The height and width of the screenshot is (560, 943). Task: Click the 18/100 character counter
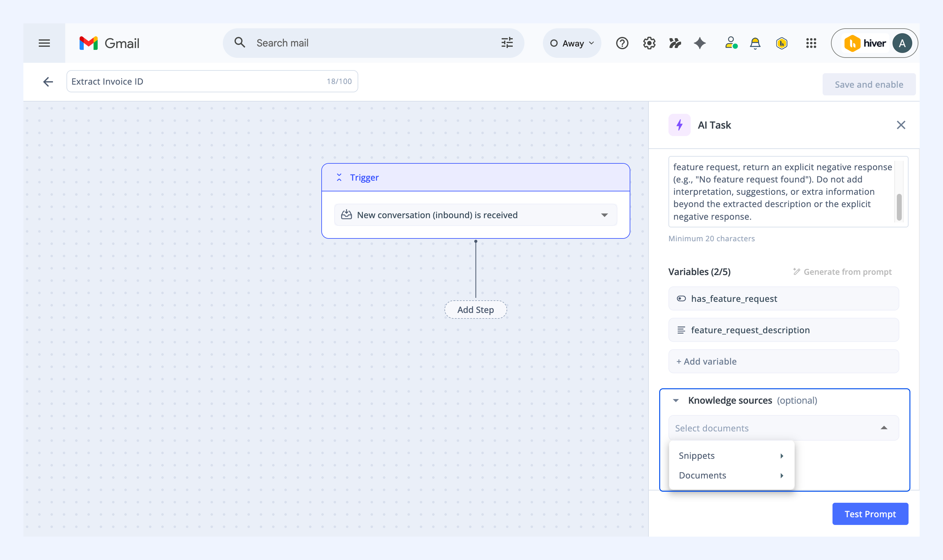click(x=339, y=81)
